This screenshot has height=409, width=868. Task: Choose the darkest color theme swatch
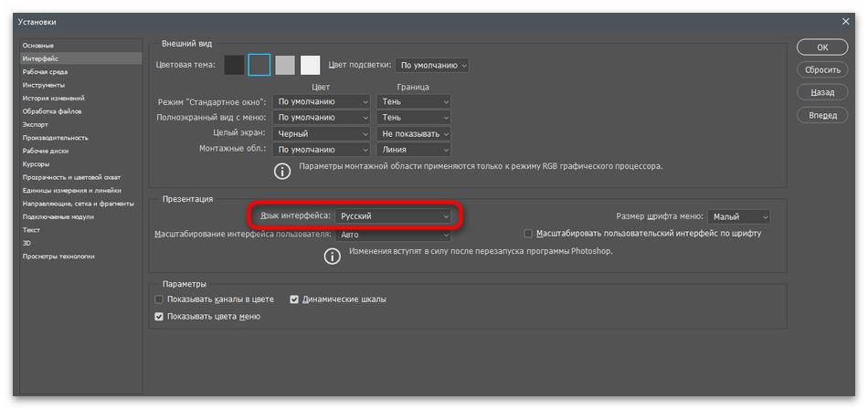point(235,65)
